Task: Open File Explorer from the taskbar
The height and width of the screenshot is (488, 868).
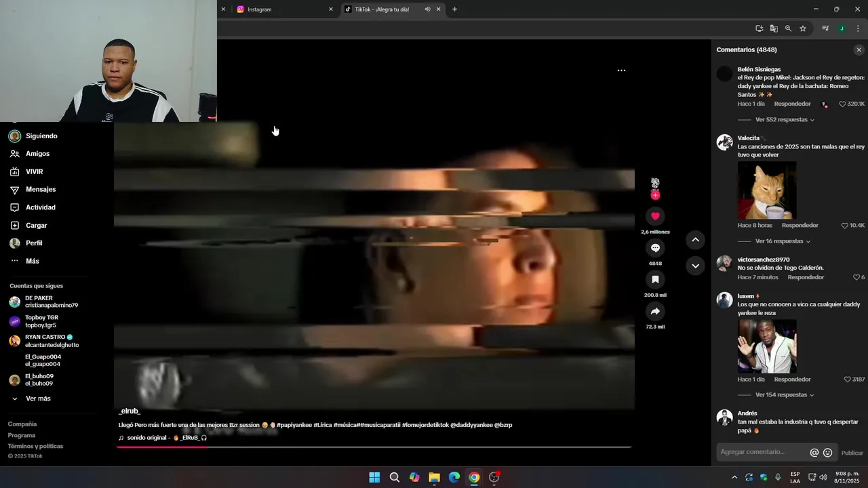Action: [x=434, y=477]
